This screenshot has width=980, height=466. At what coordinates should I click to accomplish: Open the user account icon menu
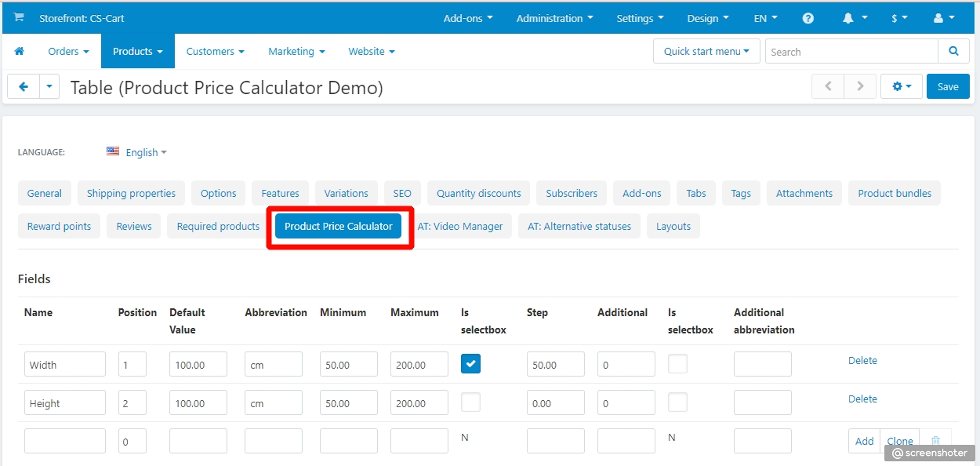[944, 18]
